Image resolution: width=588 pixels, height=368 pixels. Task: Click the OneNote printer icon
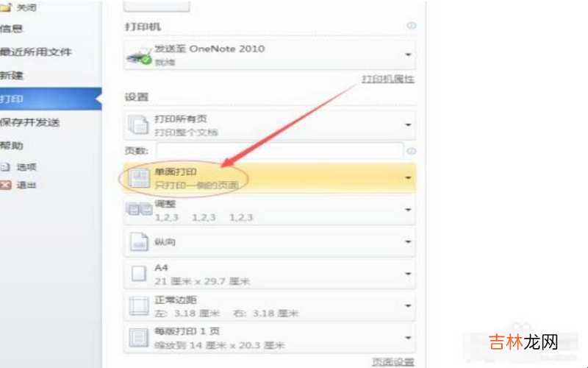[x=139, y=56]
